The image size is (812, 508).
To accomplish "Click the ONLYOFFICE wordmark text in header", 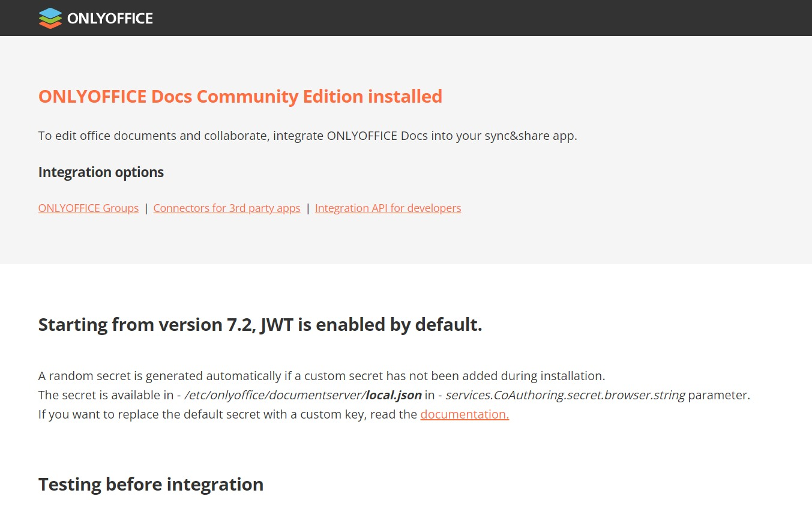I will (x=110, y=19).
